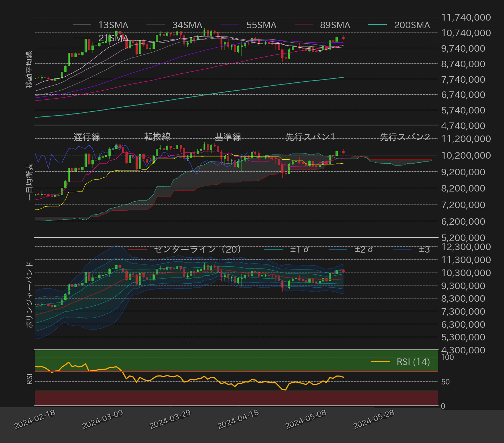Toggle the 13SMA line visibility
This screenshot has height=443, width=504.
(x=113, y=25)
